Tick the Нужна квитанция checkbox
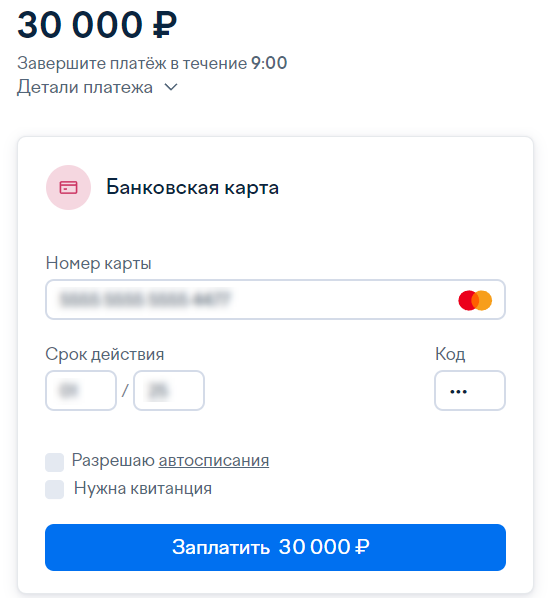 tap(55, 489)
